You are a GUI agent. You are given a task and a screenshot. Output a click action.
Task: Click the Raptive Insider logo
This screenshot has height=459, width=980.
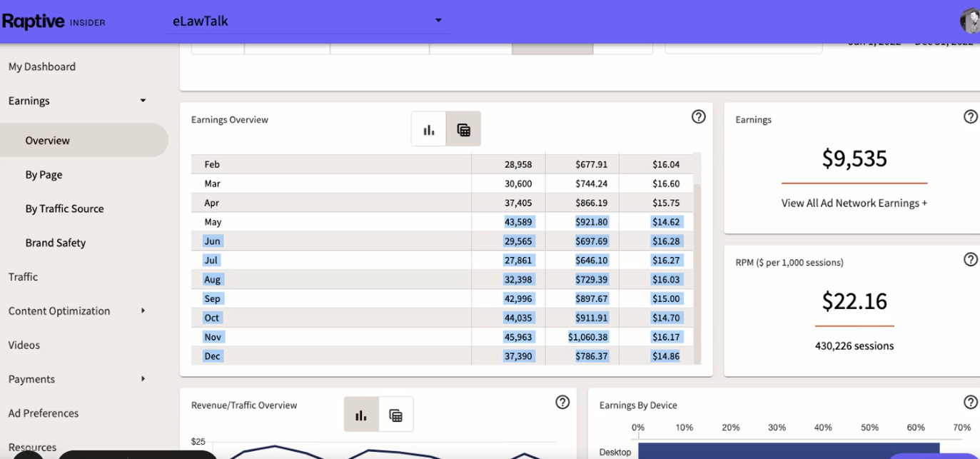[x=54, y=21]
